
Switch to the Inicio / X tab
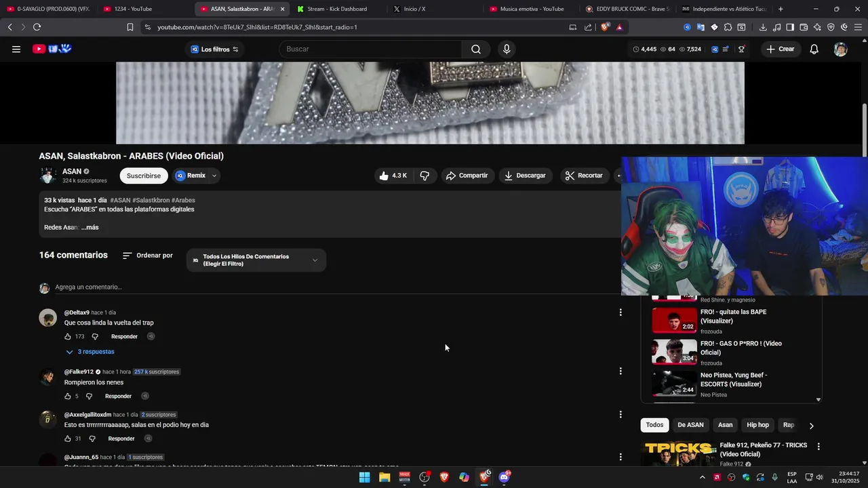[x=434, y=9]
